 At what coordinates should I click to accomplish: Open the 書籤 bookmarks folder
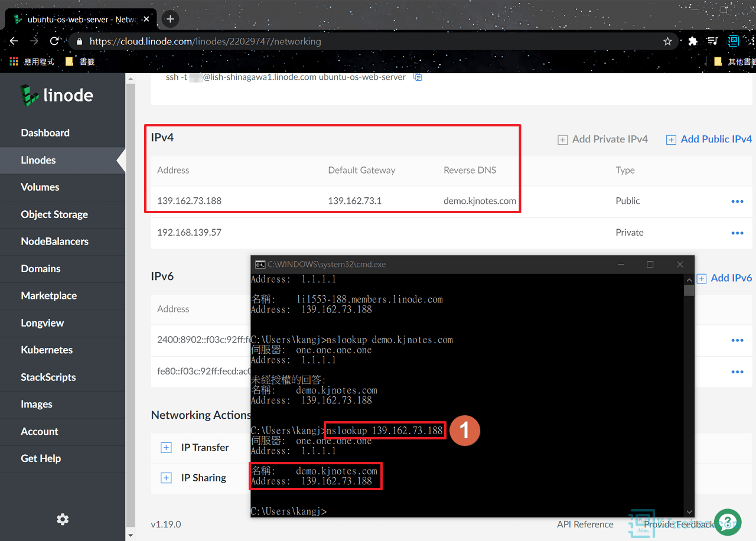click(79, 61)
